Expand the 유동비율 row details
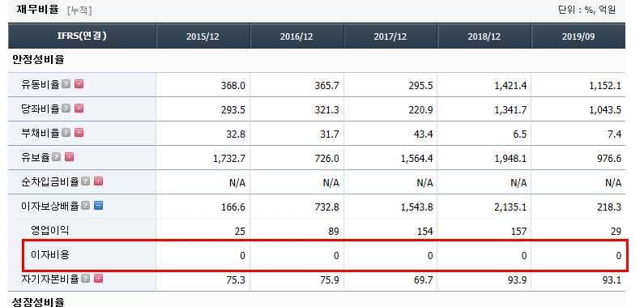 pyautogui.click(x=79, y=84)
